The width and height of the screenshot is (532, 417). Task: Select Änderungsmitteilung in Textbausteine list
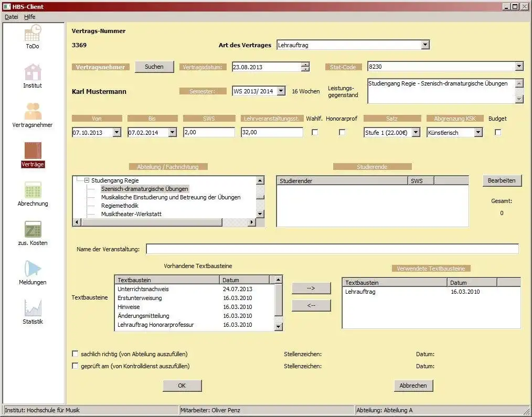tap(194, 316)
